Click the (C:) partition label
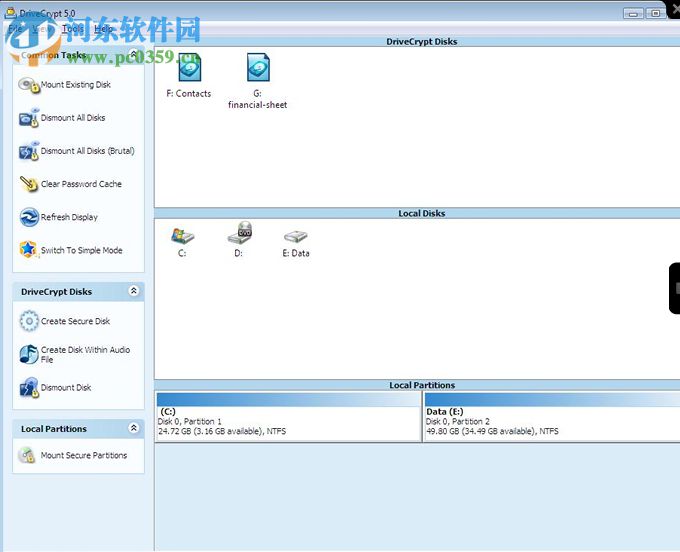680x552 pixels. pyautogui.click(x=168, y=412)
